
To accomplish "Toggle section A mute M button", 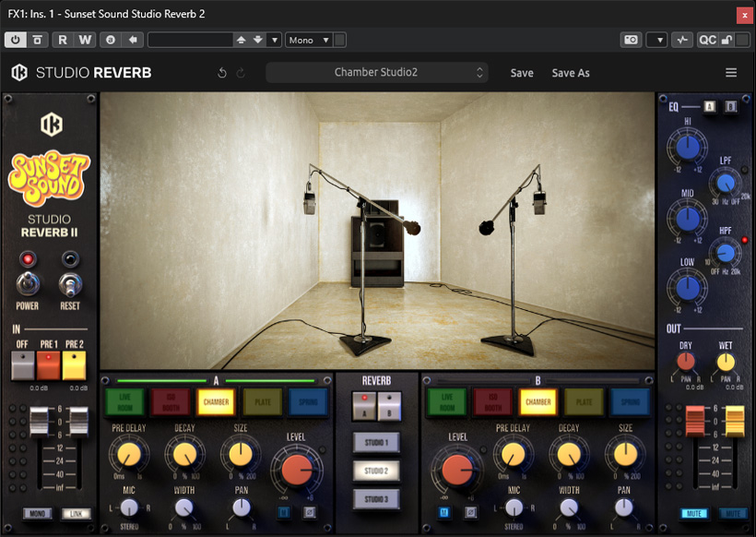I will pos(284,512).
